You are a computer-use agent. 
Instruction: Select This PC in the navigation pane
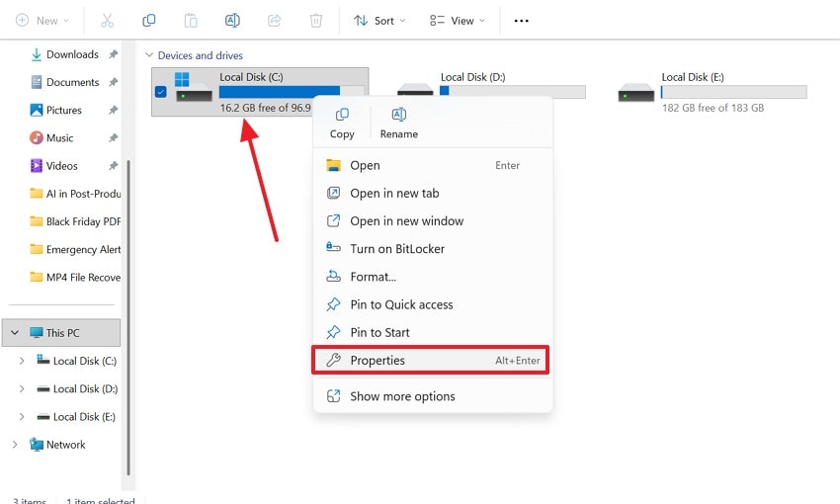pos(61,333)
